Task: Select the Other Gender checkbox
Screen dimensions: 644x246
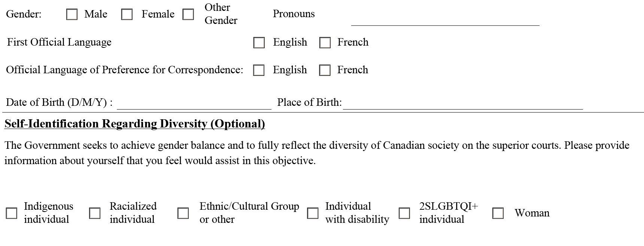Action: (x=188, y=15)
